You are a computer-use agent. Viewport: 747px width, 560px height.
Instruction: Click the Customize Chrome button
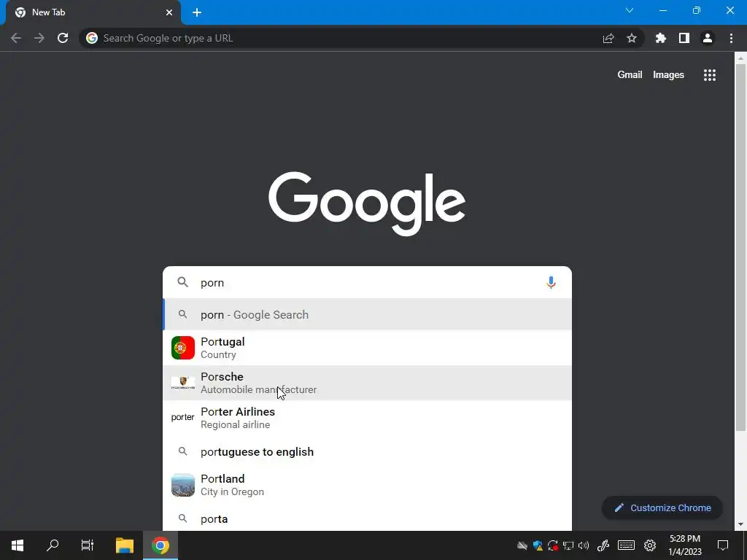tap(662, 507)
